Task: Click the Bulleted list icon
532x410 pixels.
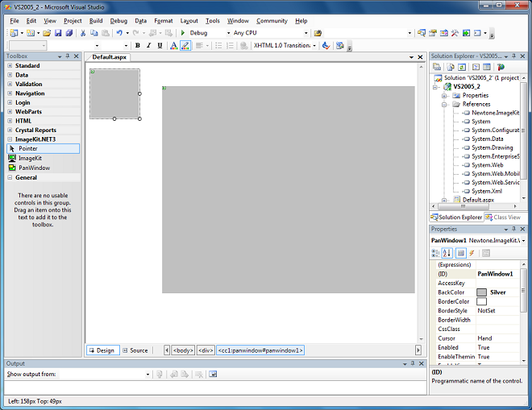Action: [218, 45]
